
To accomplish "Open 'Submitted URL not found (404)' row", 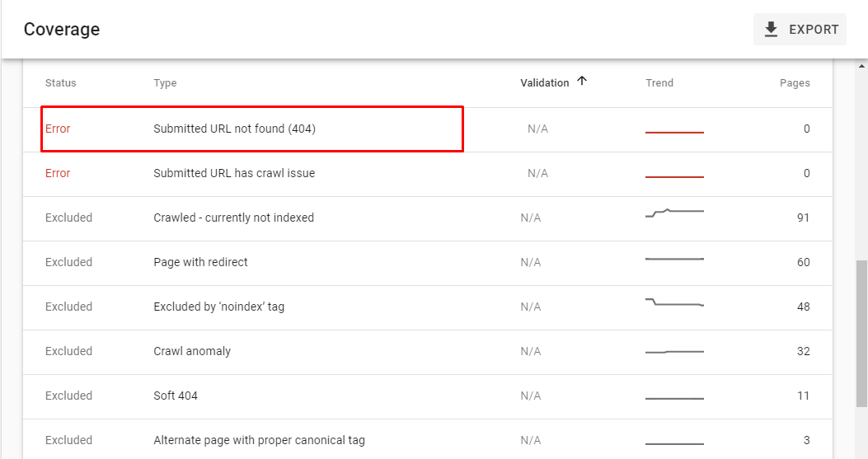I will 427,129.
